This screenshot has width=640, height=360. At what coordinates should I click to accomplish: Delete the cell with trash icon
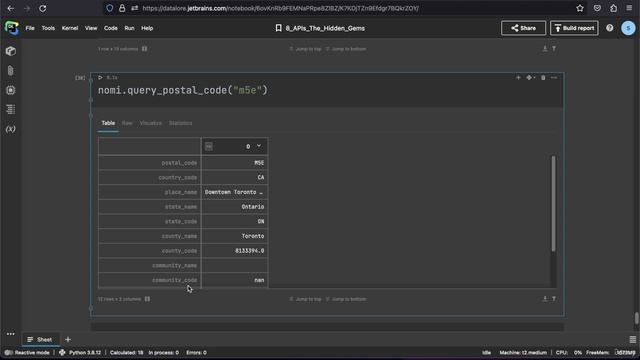[543, 78]
